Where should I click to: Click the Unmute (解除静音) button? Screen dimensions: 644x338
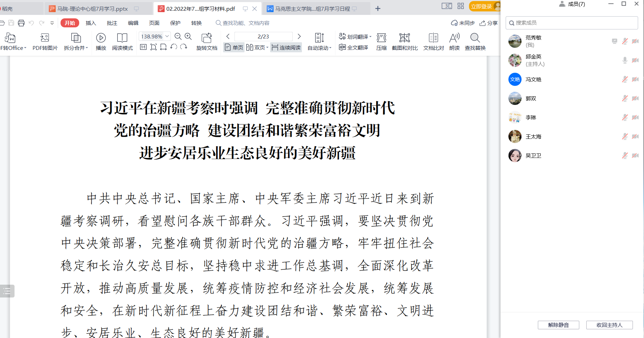click(x=558, y=325)
